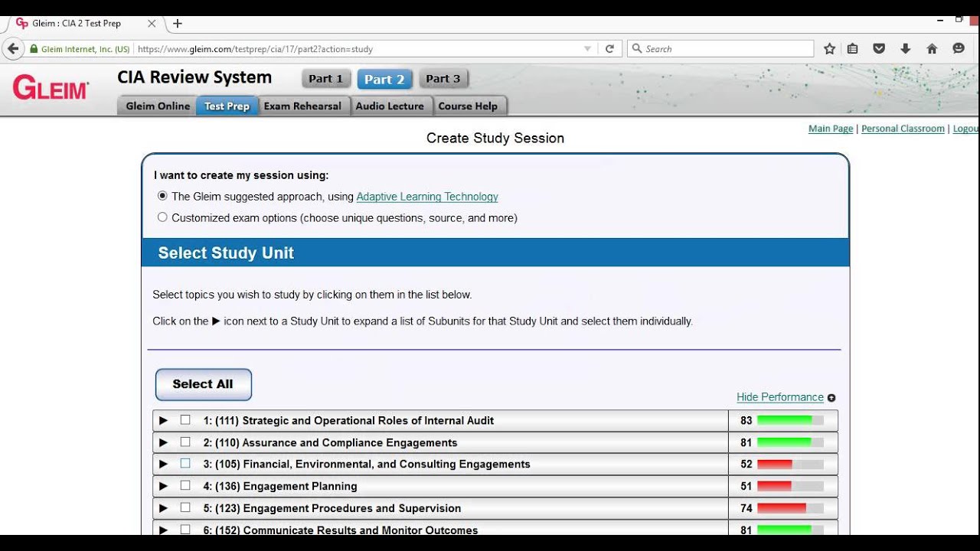Select the Part 2 tab
This screenshot has width=980, height=551.
pos(384,79)
